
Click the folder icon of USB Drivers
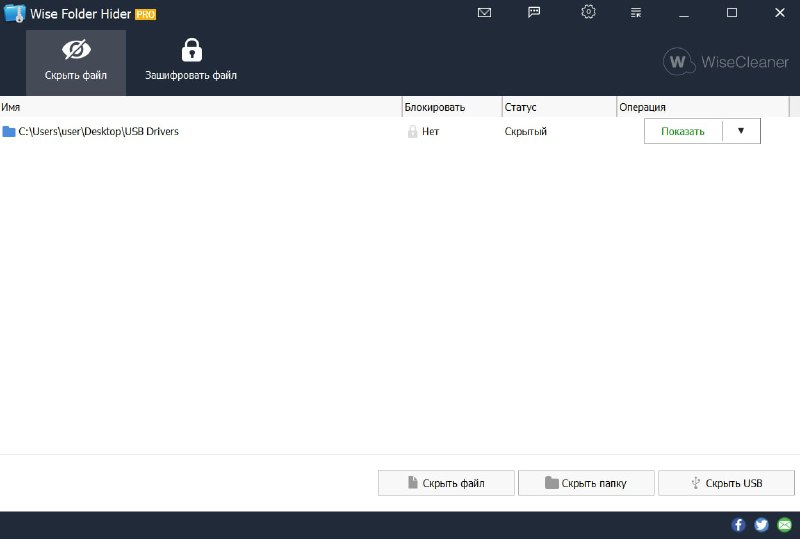click(9, 132)
